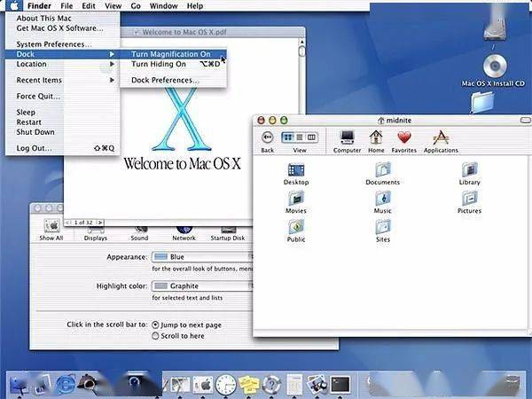Open Help Viewer lifesaver icon in Dock

[271, 385]
